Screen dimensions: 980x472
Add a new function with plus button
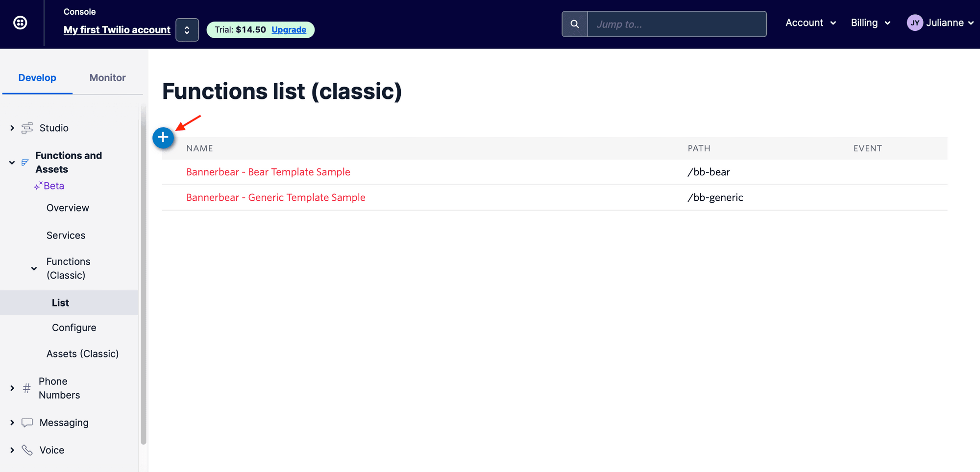point(163,138)
